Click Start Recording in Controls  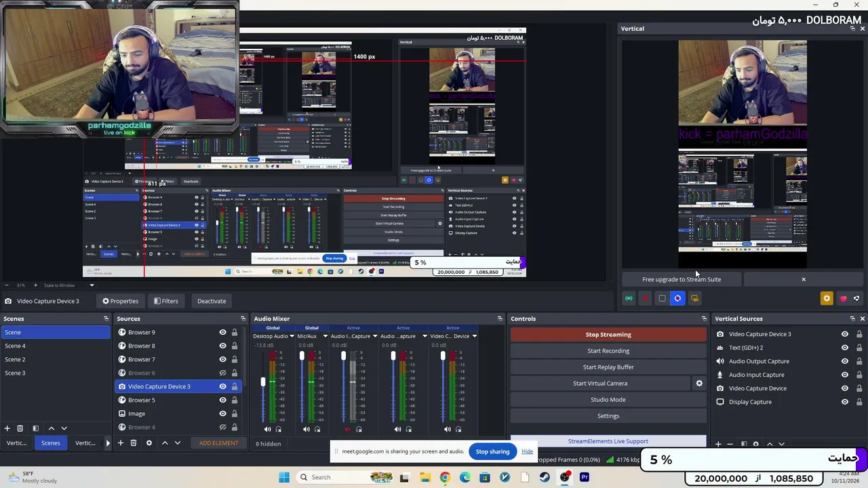[608, 351]
